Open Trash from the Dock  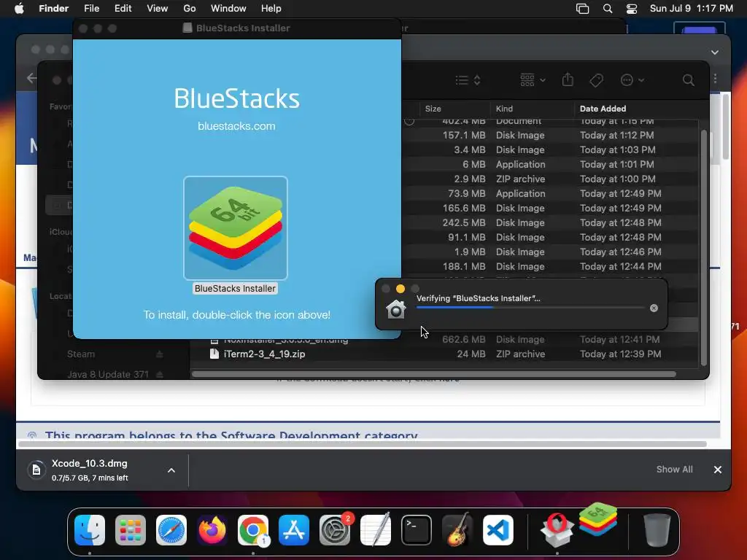(x=657, y=530)
